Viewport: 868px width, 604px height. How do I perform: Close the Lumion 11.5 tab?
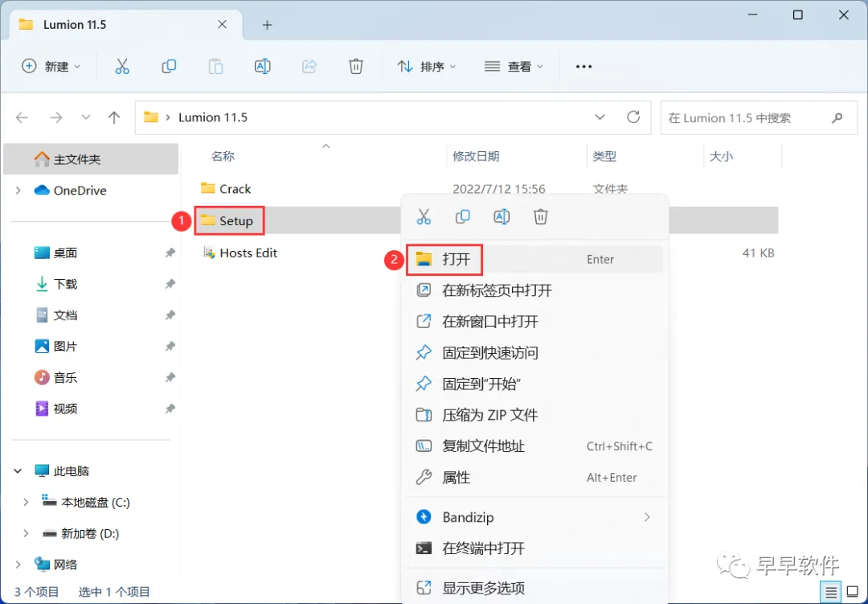click(x=222, y=24)
